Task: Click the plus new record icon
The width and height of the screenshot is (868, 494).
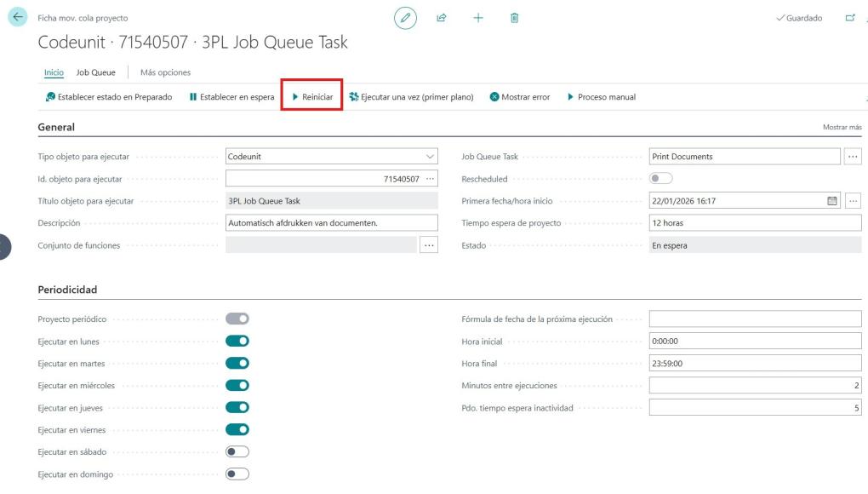Action: (478, 18)
